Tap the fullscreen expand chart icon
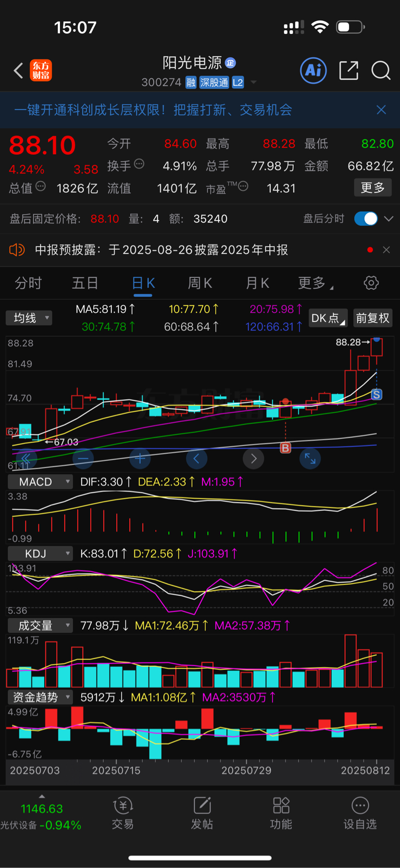Screen dimensions: 400x868 [x=310, y=459]
